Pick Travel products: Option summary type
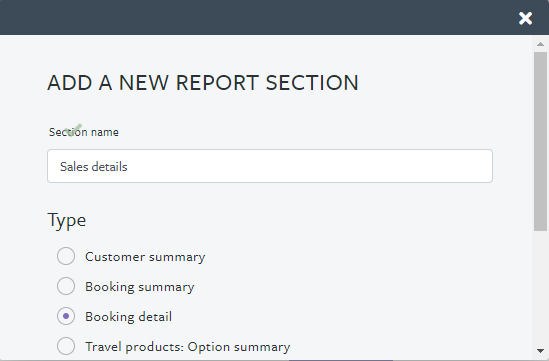The image size is (549, 361). pos(66,346)
